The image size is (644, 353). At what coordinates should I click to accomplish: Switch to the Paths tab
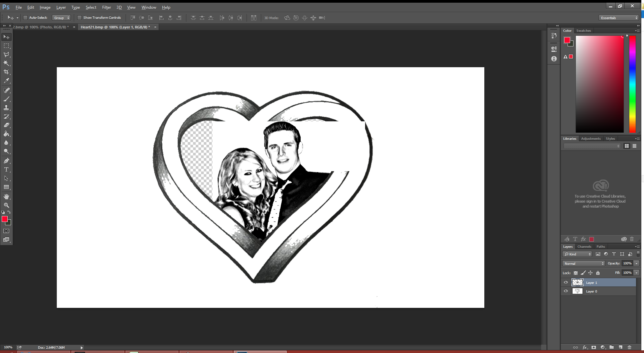tap(601, 247)
